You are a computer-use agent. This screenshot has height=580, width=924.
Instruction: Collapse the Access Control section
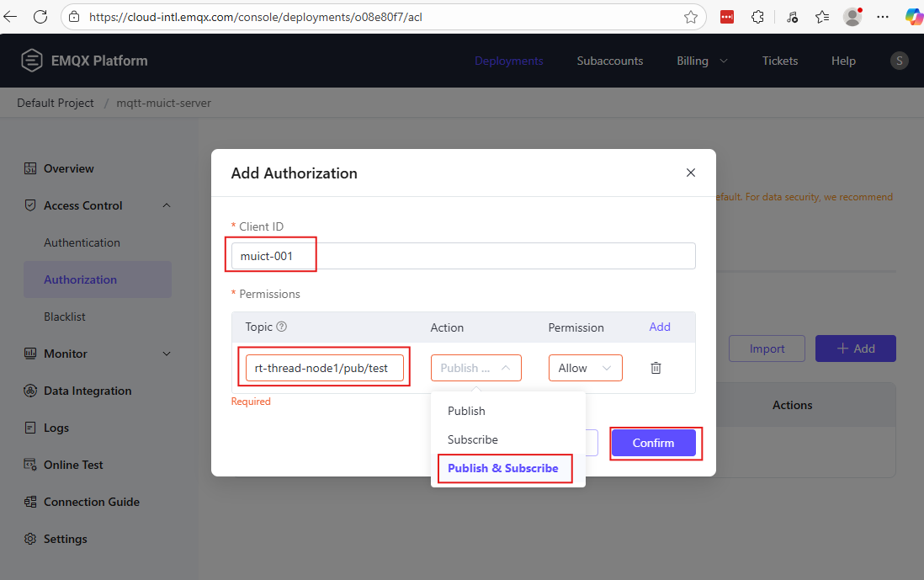click(x=166, y=205)
